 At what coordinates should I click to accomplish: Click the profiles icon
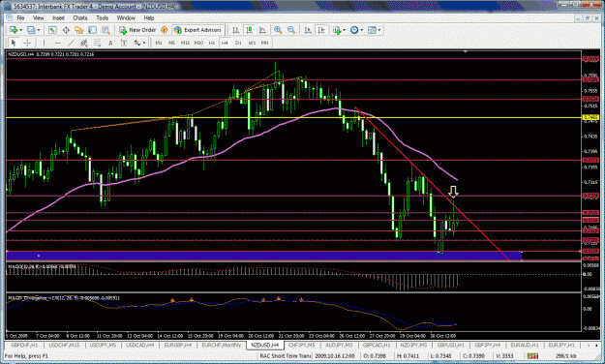click(x=31, y=30)
